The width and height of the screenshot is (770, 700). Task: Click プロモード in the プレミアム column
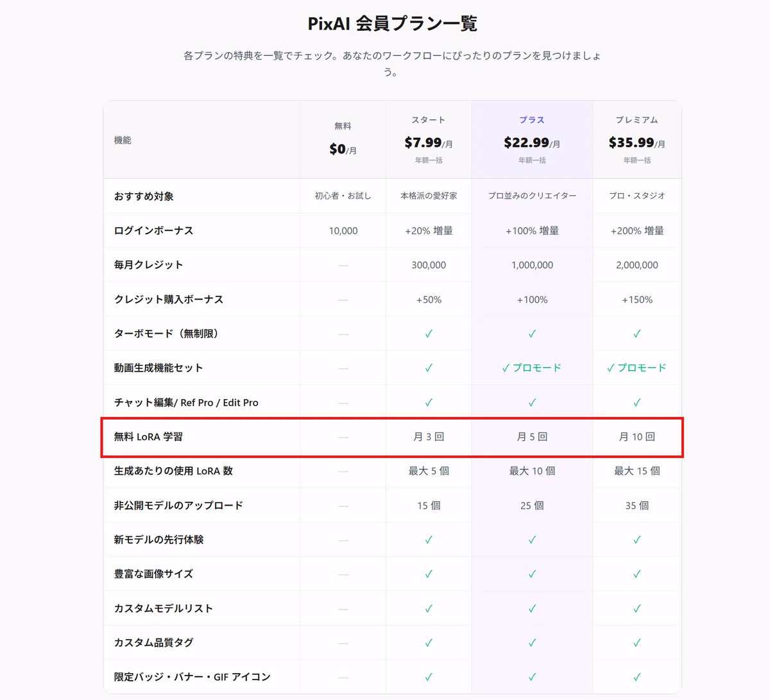(x=642, y=368)
